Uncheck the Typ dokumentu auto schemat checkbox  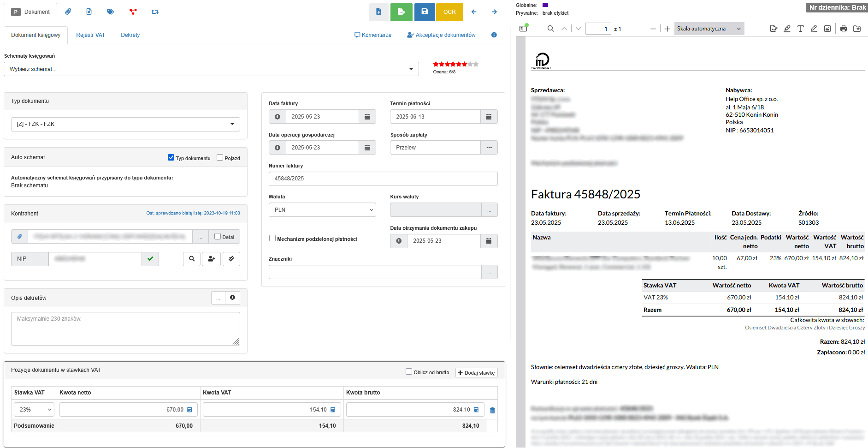[x=171, y=157]
